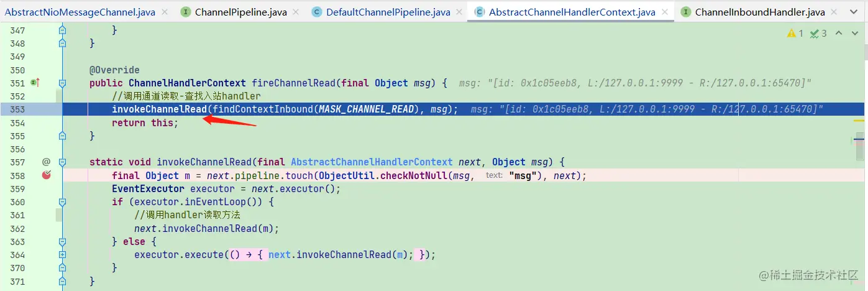The image size is (868, 291).
Task: Click next.invokeChannelRead(m) on line 362
Action: (x=204, y=228)
